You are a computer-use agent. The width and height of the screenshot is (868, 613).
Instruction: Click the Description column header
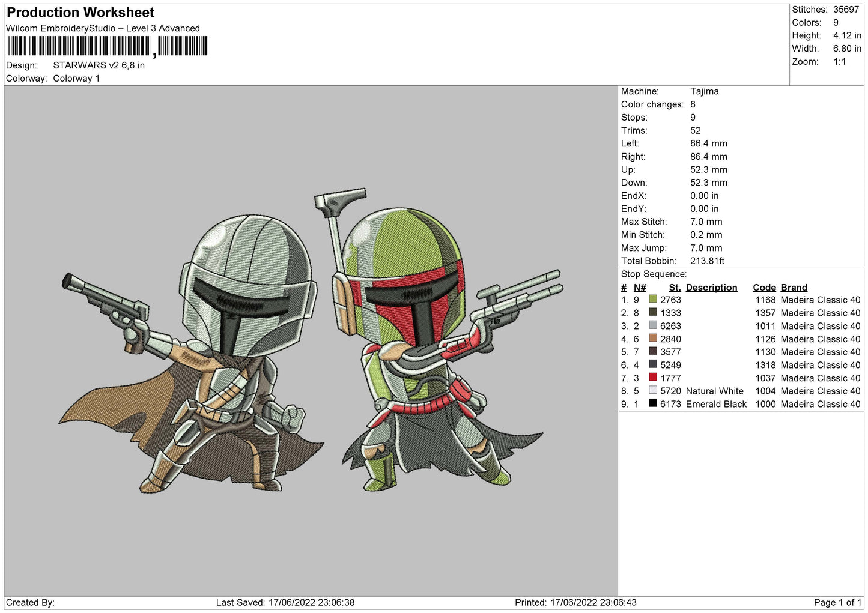coord(711,288)
